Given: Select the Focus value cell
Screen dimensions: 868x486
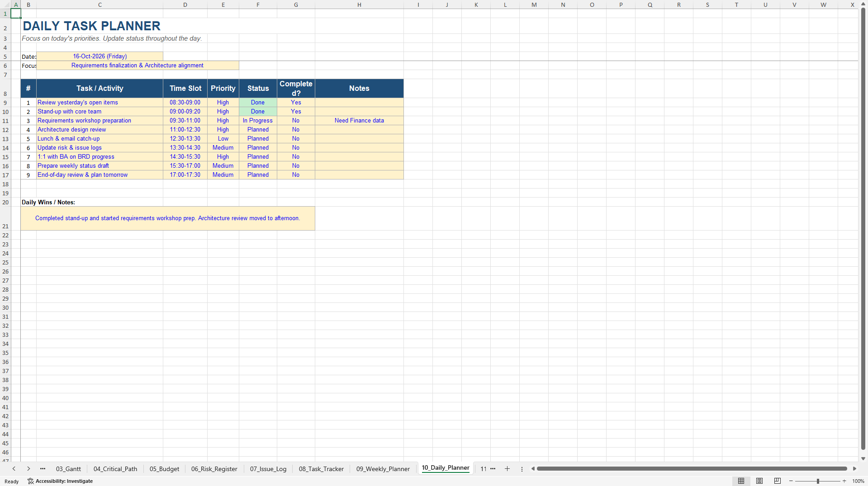Looking at the screenshot, I should 138,66.
